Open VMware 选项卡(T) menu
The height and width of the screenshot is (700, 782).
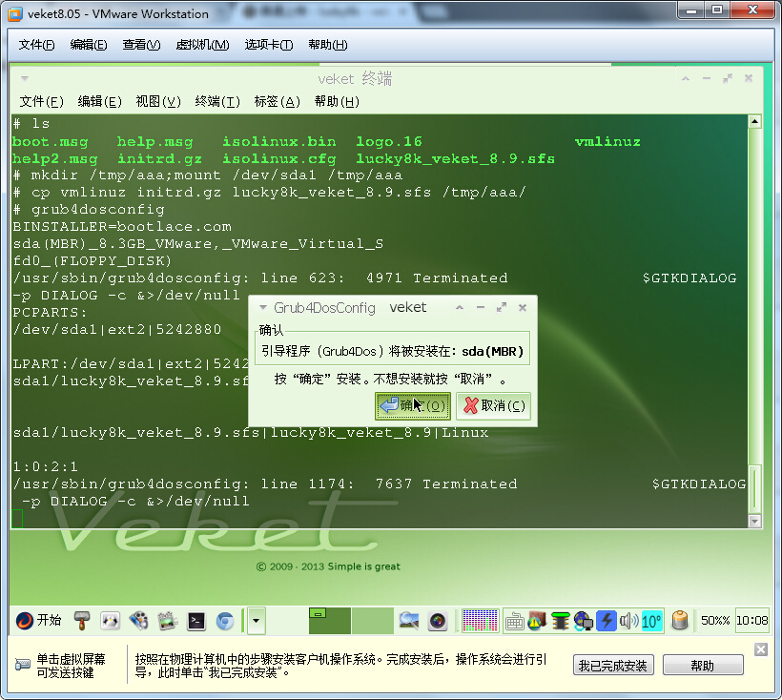pyautogui.click(x=269, y=45)
